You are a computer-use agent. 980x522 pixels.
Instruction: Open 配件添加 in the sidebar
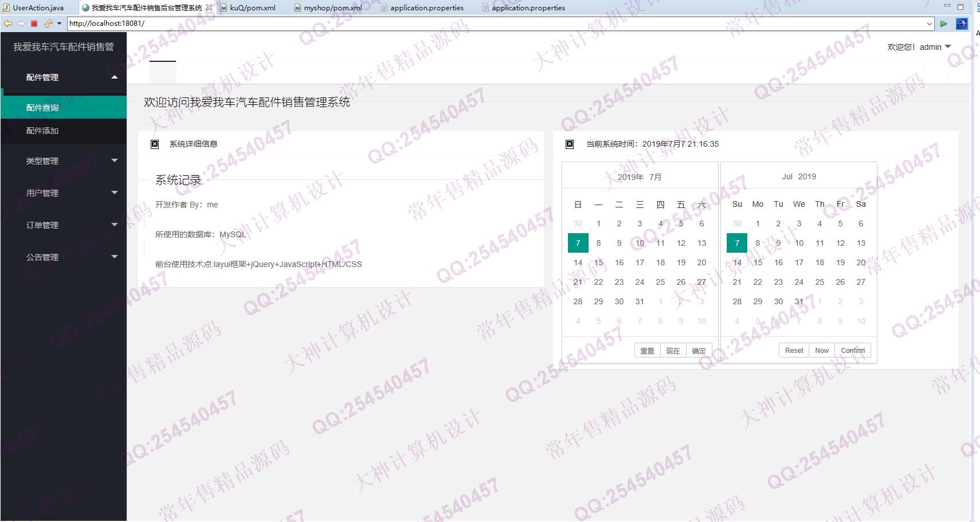tap(63, 131)
